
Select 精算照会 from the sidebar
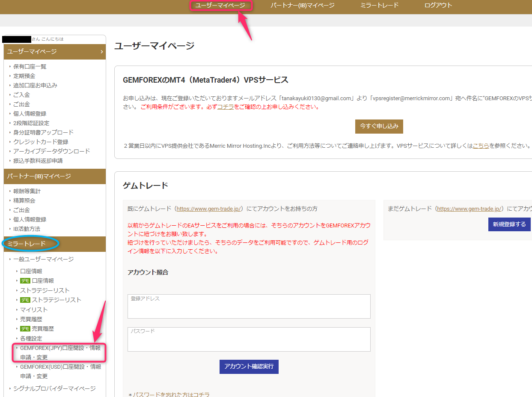pyautogui.click(x=24, y=200)
